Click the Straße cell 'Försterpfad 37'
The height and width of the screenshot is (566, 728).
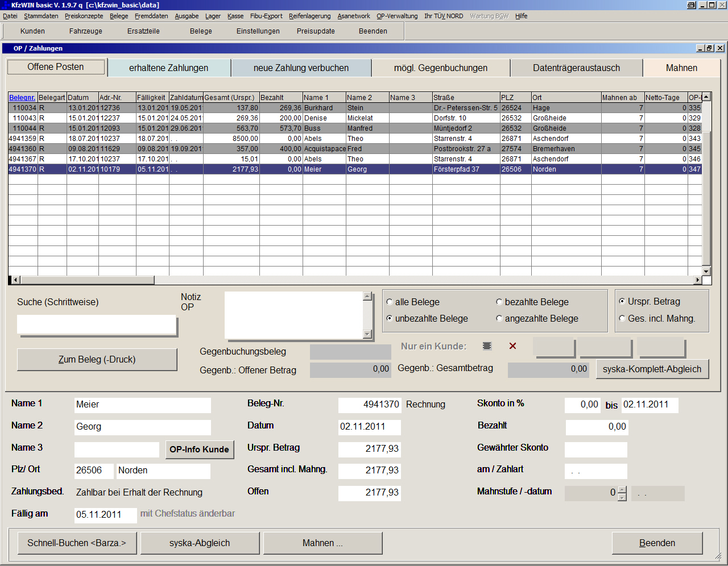466,169
